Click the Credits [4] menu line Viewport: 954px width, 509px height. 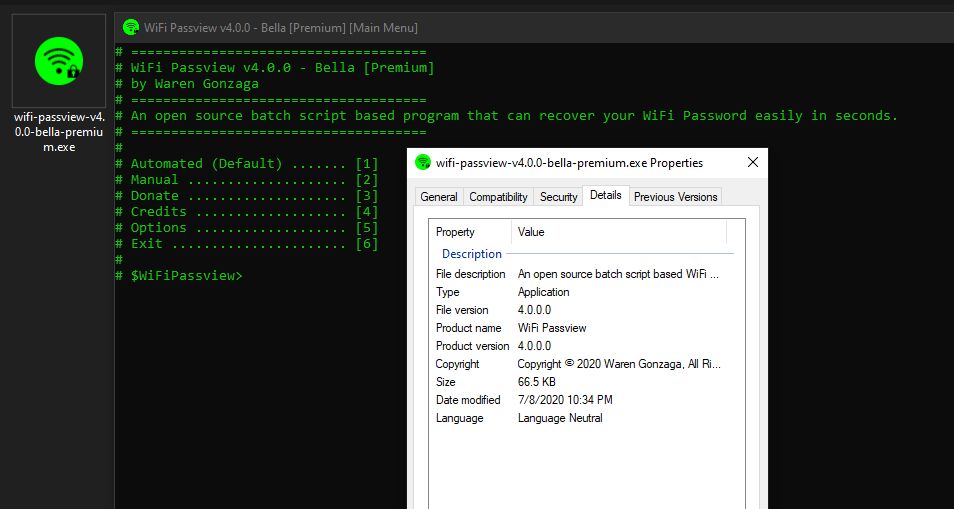(246, 212)
